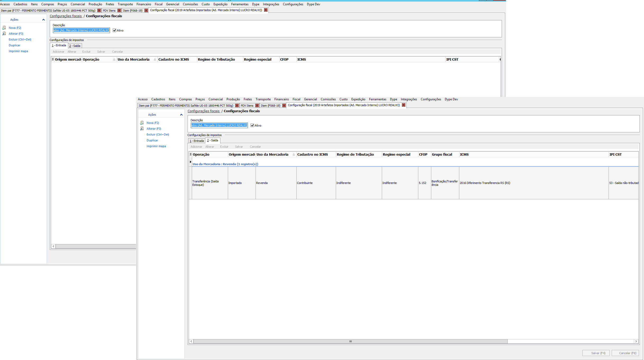Switch to 1 - Entrada tab in front window
Screen dimensions: 644x360
tap(197, 141)
